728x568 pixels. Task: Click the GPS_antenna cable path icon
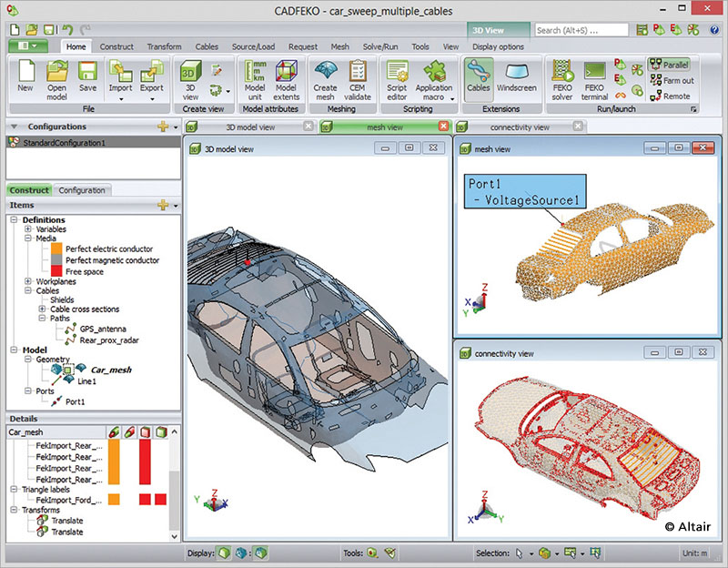pyautogui.click(x=71, y=329)
